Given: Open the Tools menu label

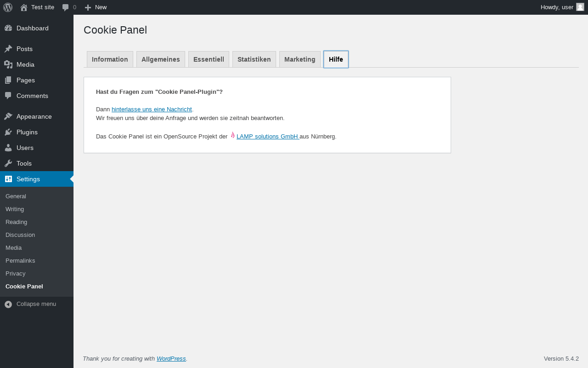Looking at the screenshot, I should click(24, 163).
